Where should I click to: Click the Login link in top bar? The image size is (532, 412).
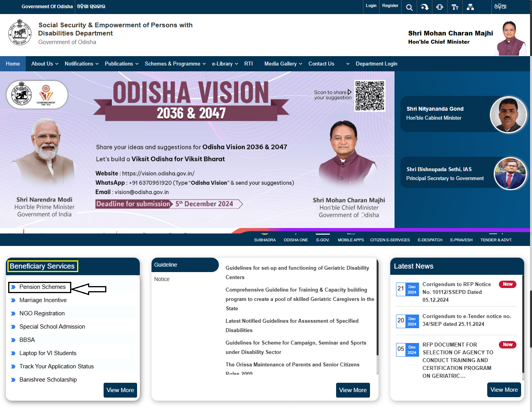pyautogui.click(x=371, y=5)
